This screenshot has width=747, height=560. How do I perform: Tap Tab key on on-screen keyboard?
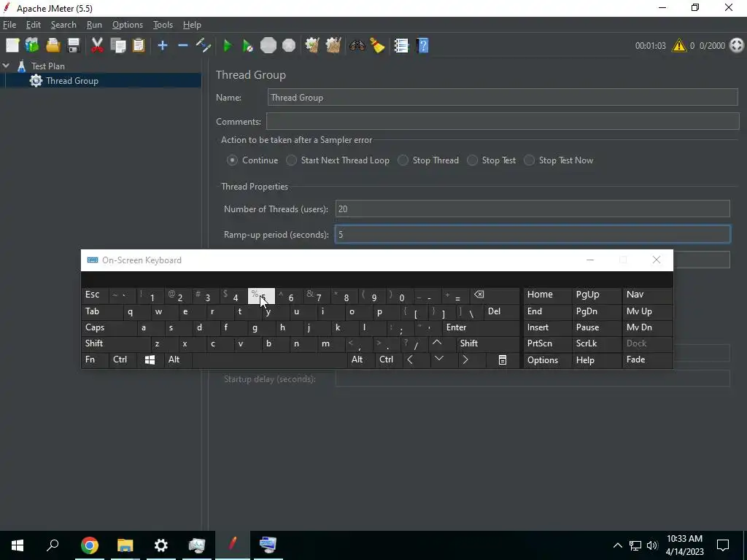[102, 311]
